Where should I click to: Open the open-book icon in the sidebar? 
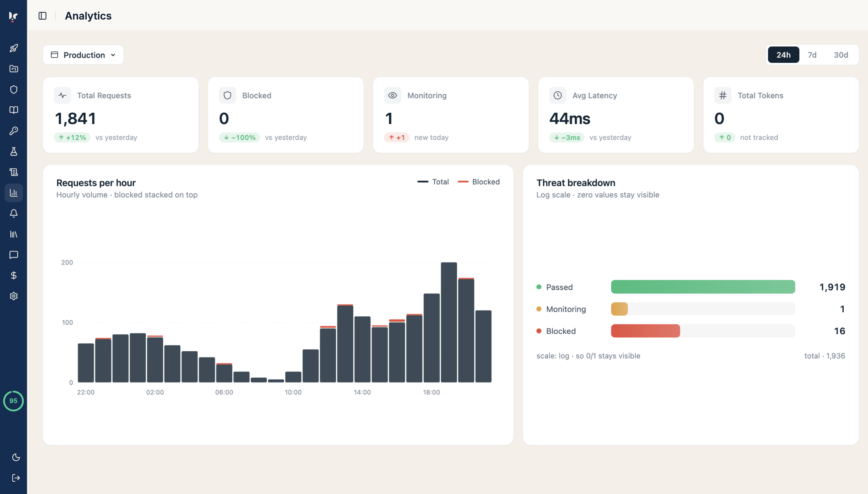(13, 110)
